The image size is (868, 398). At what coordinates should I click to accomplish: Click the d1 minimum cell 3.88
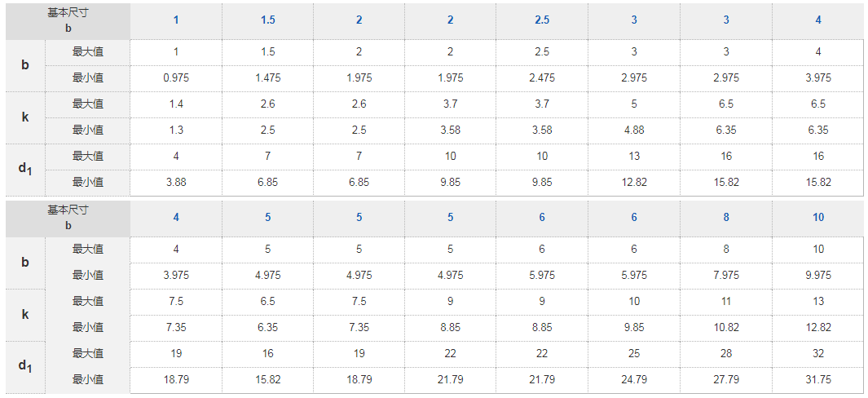pos(176,183)
